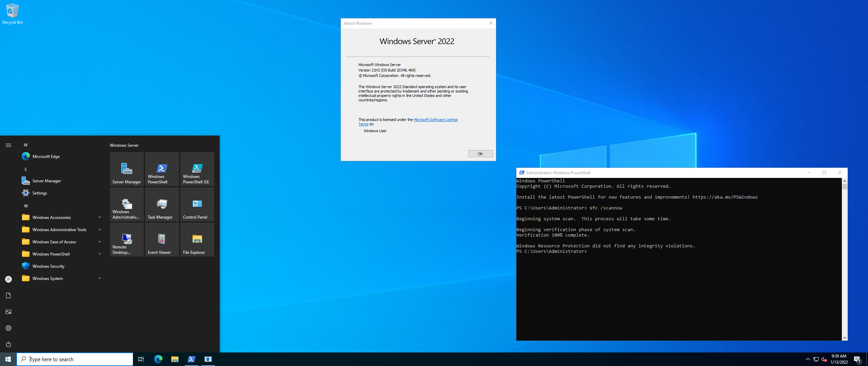Open Remote Desktop Connection tile
This screenshot has height=366, width=868.
127,239
